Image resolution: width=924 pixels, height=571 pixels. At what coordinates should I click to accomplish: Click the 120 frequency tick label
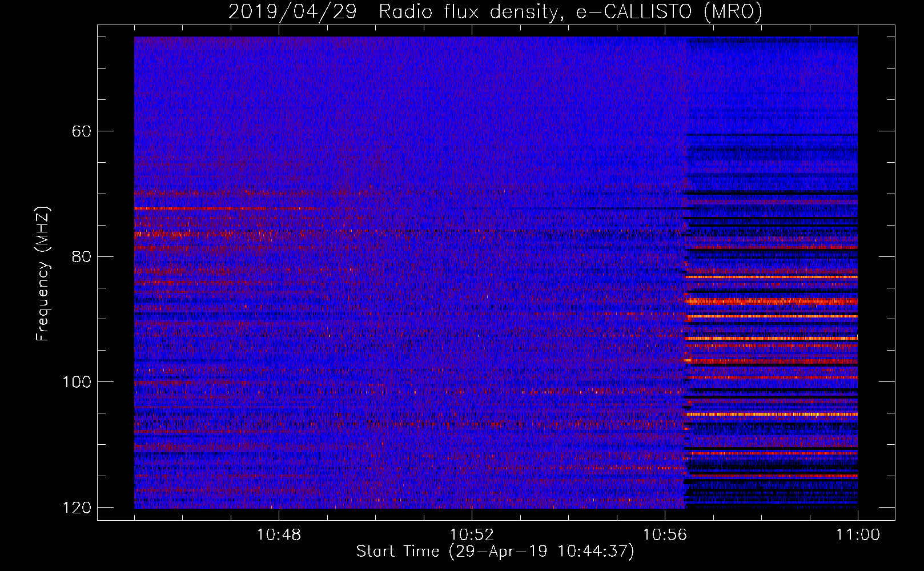pos(77,508)
